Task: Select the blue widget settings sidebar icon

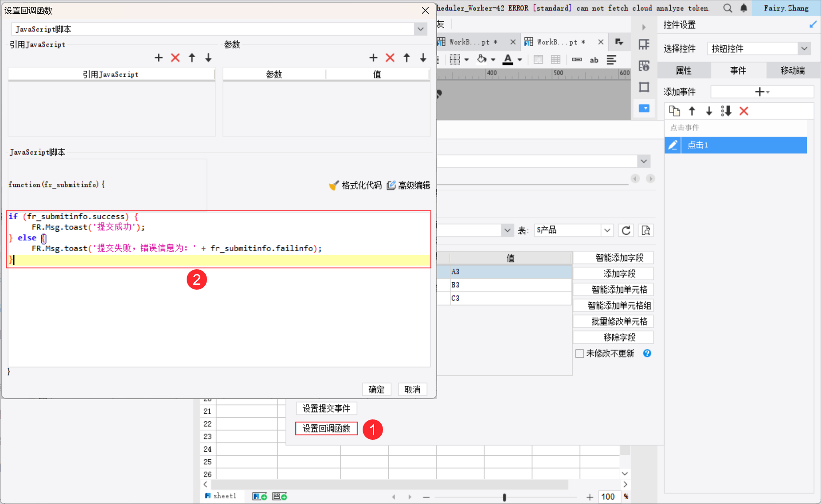Action: (x=644, y=108)
